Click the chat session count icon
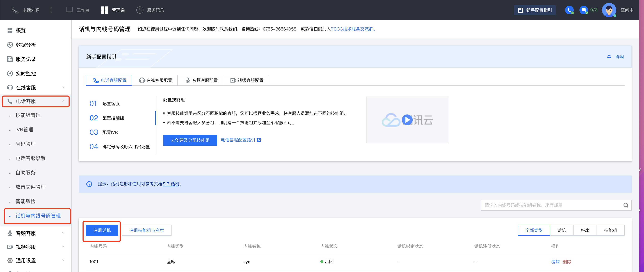644x272 pixels. (583, 10)
